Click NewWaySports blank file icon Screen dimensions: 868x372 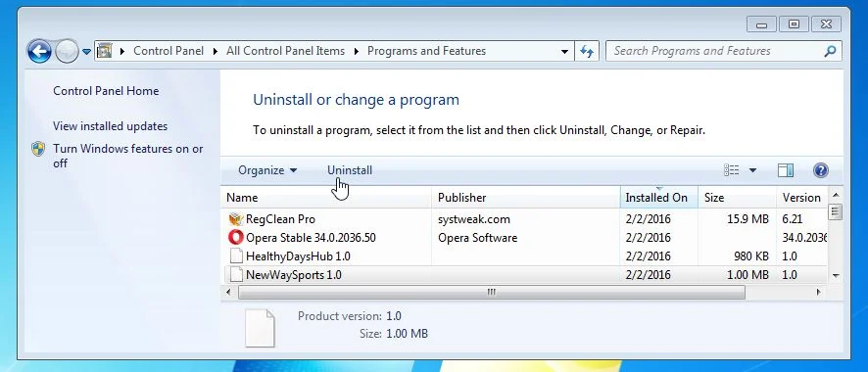236,275
